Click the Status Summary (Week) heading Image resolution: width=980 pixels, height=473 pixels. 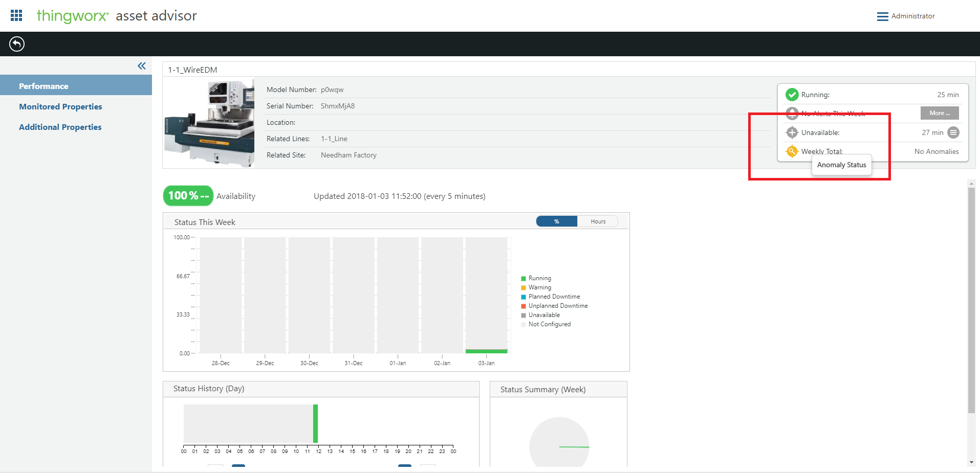(x=543, y=390)
